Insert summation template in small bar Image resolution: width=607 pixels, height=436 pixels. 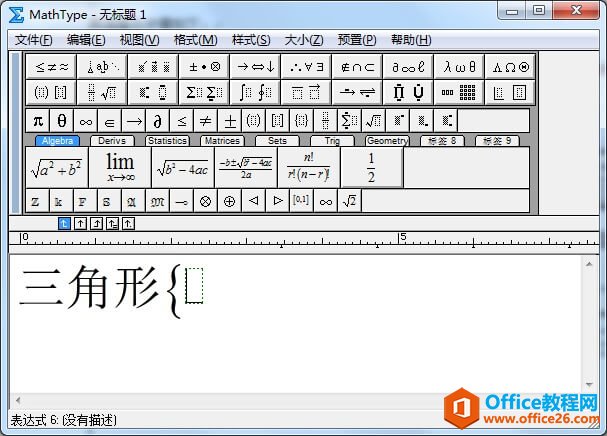pos(350,121)
